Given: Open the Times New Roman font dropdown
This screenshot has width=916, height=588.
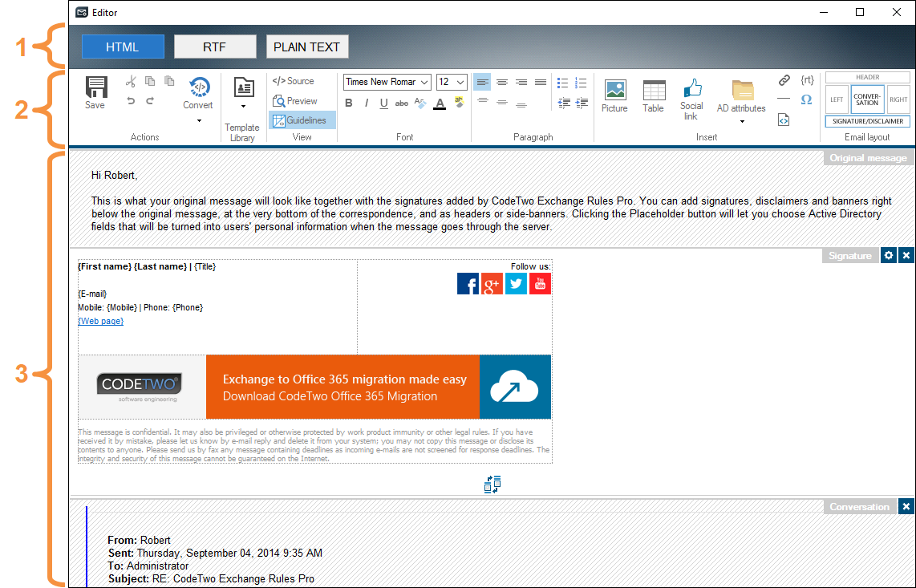Looking at the screenshot, I should click(x=387, y=82).
